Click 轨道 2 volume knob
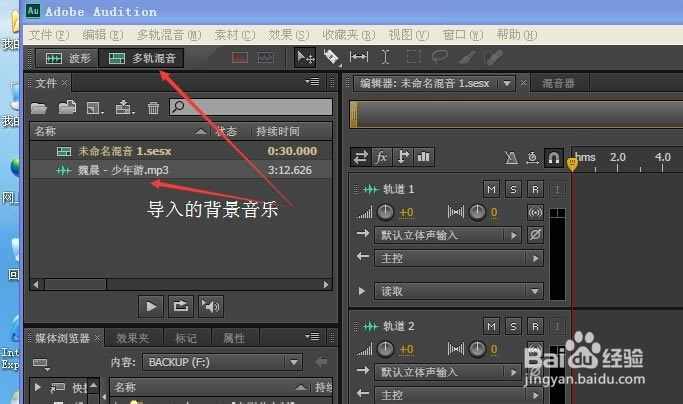This screenshot has width=683, height=404. tap(385, 349)
